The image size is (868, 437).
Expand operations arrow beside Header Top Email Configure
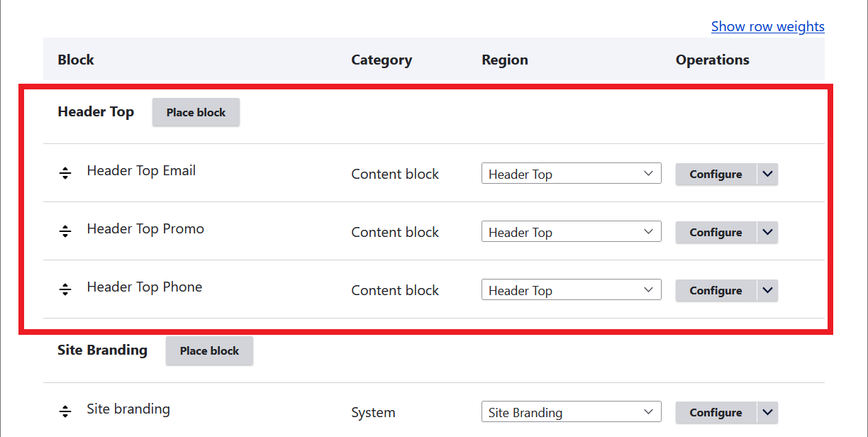(x=768, y=174)
